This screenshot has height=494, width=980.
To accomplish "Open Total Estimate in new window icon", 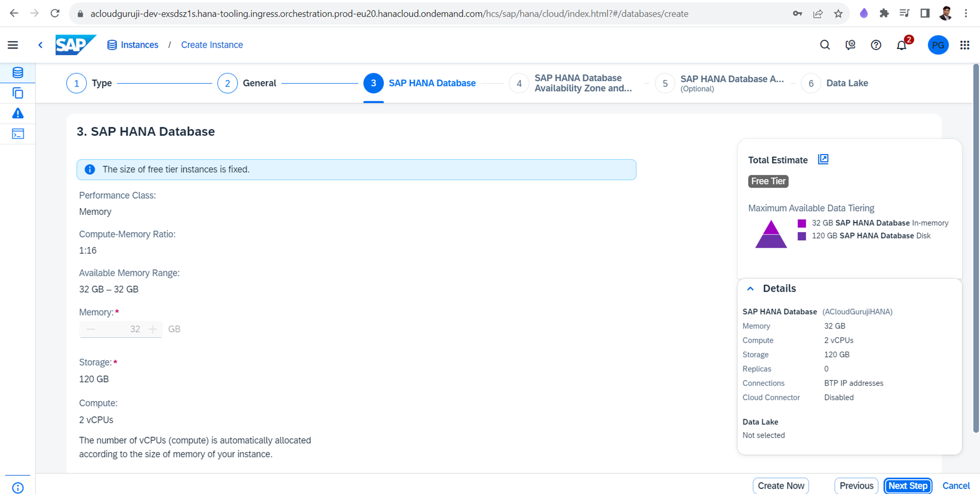I will (823, 160).
